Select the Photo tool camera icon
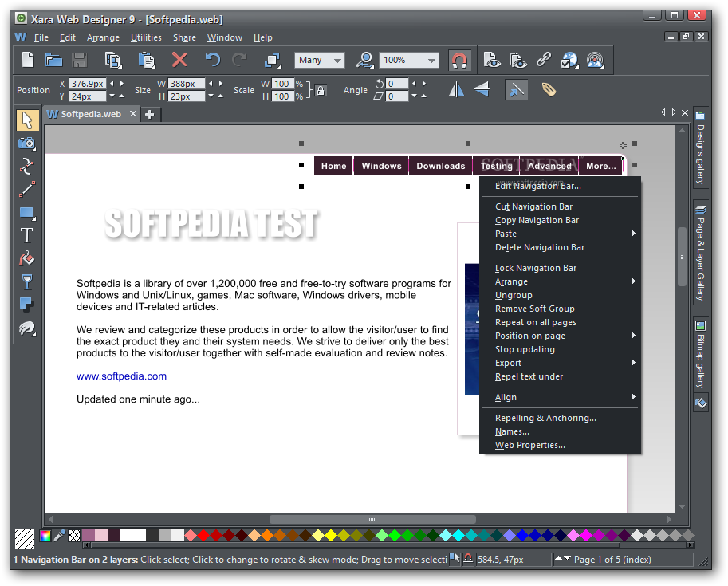Image resolution: width=728 pixels, height=586 pixels. coord(27,144)
